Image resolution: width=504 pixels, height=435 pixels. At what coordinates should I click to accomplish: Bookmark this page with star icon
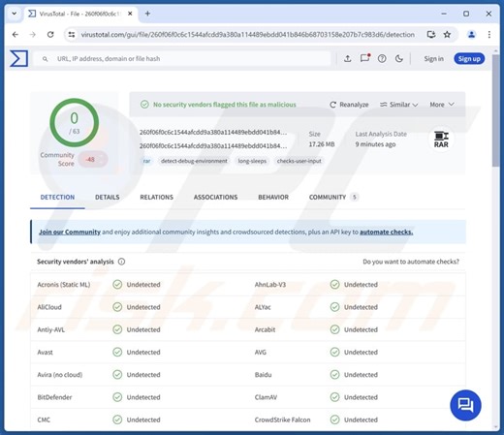coord(447,34)
